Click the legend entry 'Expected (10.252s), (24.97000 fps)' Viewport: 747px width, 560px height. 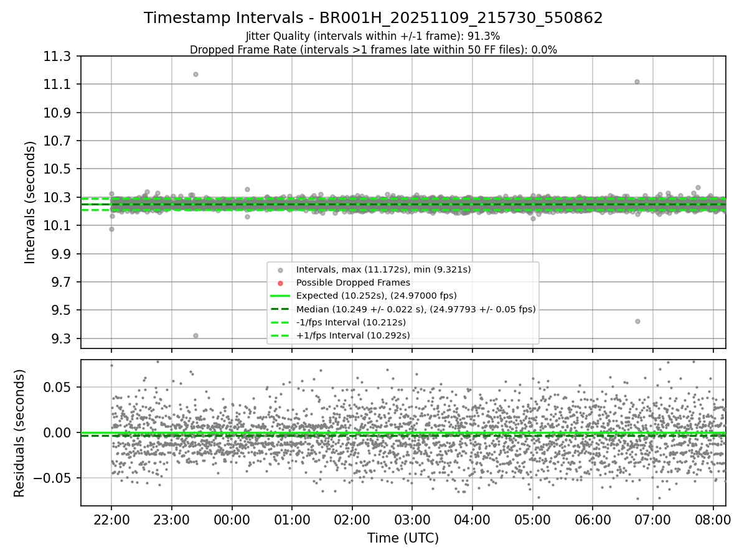[377, 296]
